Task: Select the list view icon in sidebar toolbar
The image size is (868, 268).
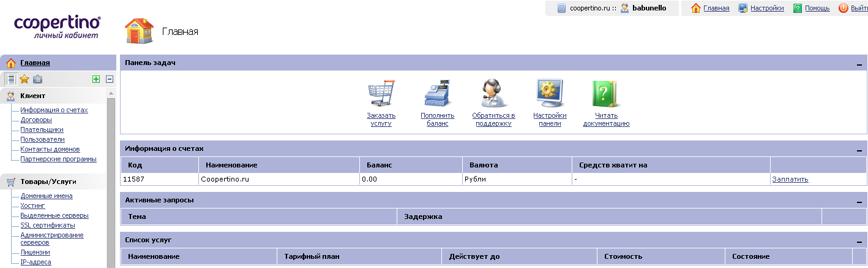Action: pyautogui.click(x=11, y=78)
